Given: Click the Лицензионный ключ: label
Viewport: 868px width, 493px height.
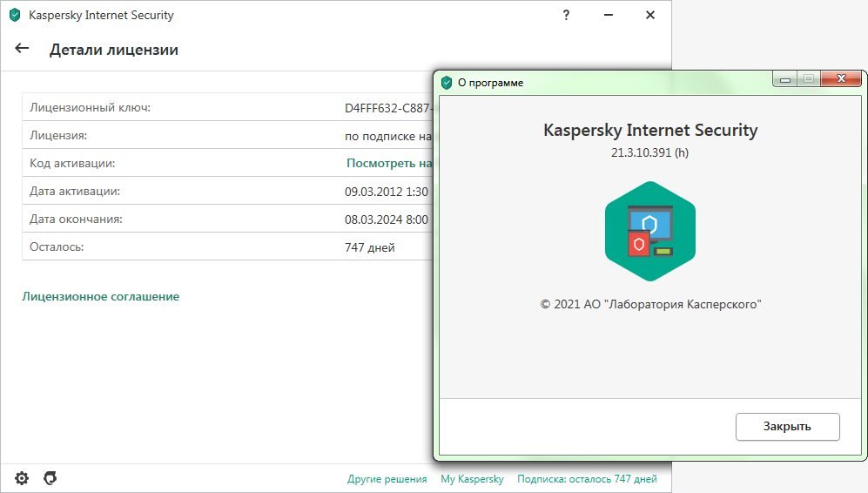Looking at the screenshot, I should click(x=91, y=107).
